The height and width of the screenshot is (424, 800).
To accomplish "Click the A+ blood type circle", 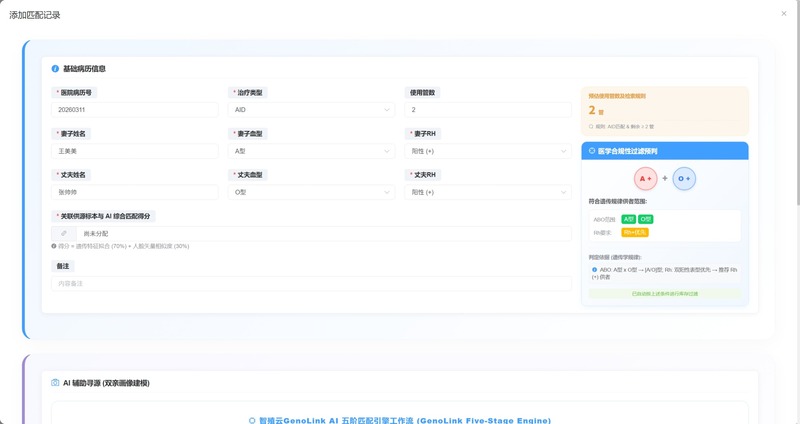I will coord(645,179).
